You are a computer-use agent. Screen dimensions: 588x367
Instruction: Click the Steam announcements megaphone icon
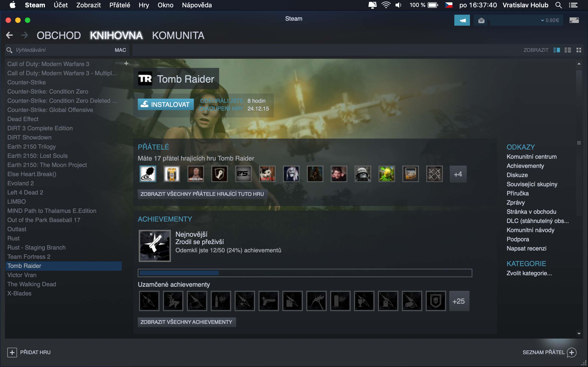(462, 20)
